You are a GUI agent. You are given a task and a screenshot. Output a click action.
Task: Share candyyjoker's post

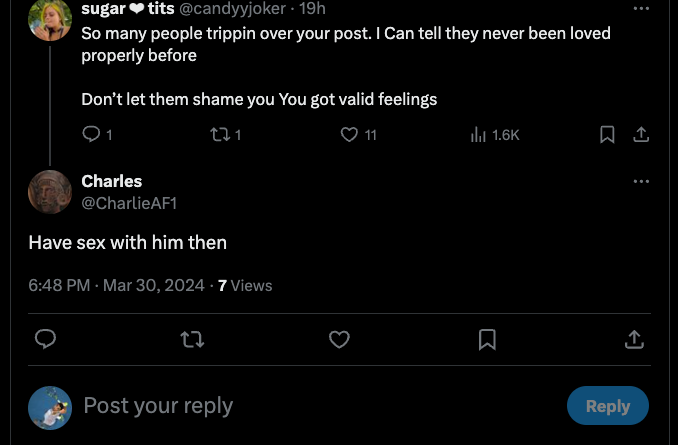(x=641, y=134)
